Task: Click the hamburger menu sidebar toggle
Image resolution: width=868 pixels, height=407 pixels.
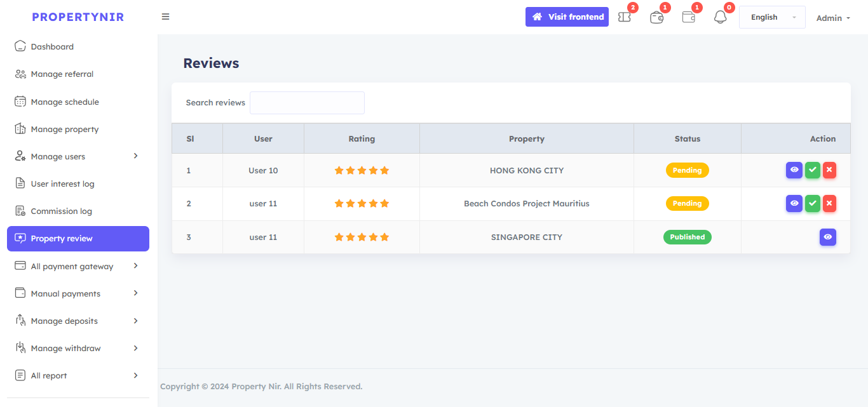Action: 165,17
